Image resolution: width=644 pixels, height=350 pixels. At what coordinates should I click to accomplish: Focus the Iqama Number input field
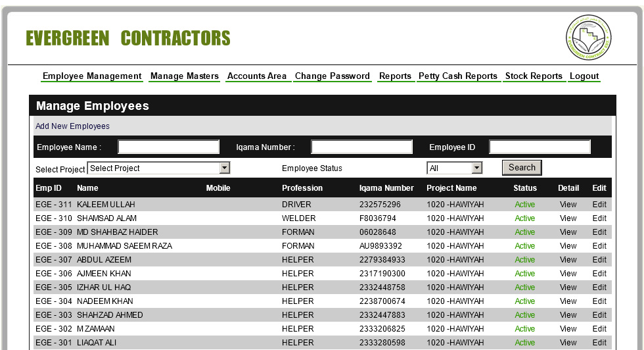click(x=361, y=147)
